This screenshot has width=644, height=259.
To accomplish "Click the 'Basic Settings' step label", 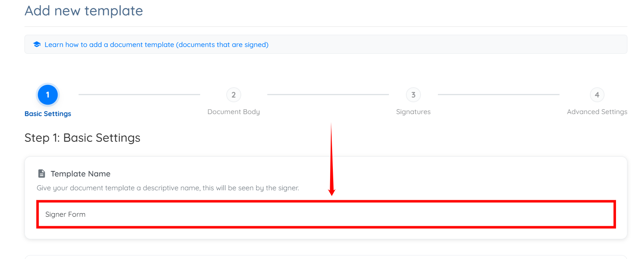I will tap(48, 114).
